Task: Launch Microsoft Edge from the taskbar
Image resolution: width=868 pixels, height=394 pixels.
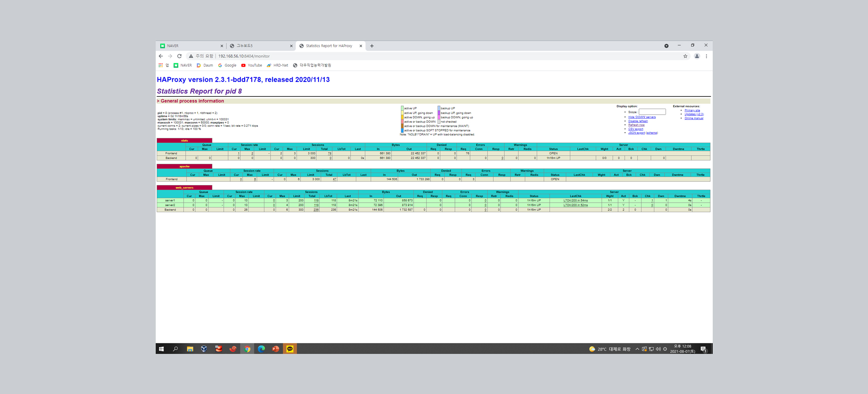Action: tap(261, 349)
